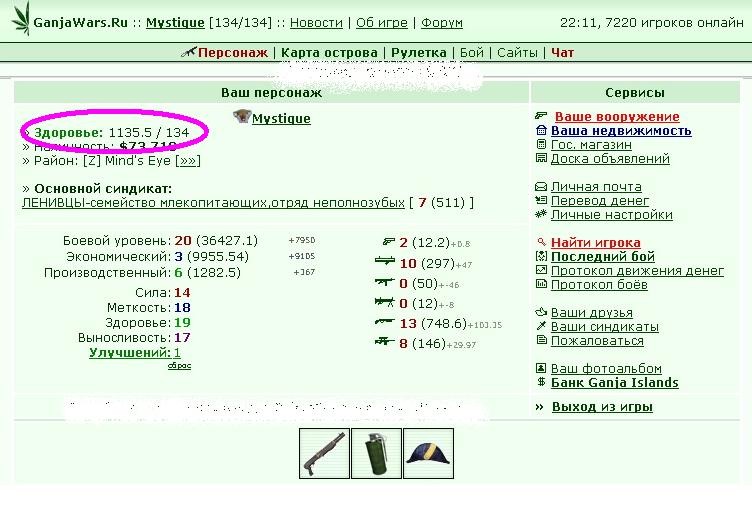Screen dimensions: 752x512
Task: Open Пожаловаться link
Action: tap(597, 340)
